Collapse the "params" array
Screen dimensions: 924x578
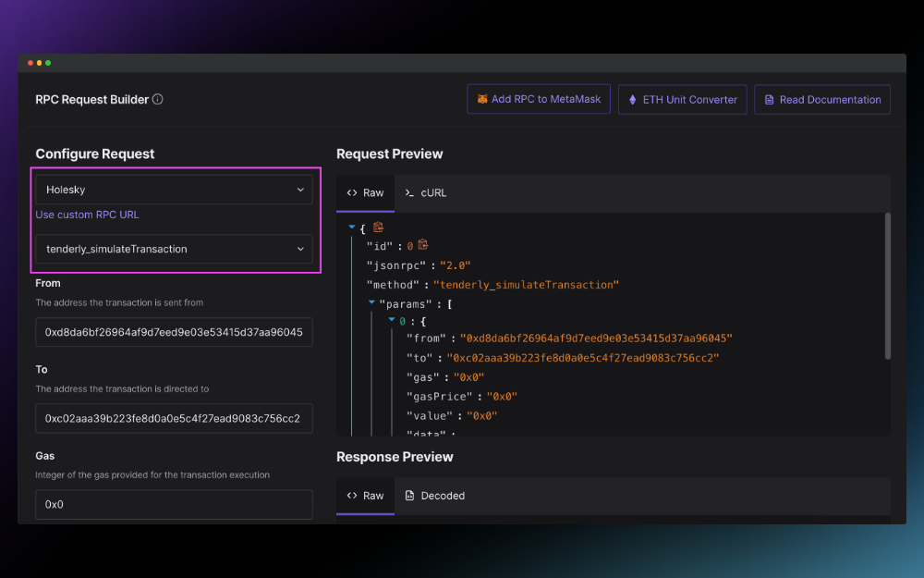371,302
